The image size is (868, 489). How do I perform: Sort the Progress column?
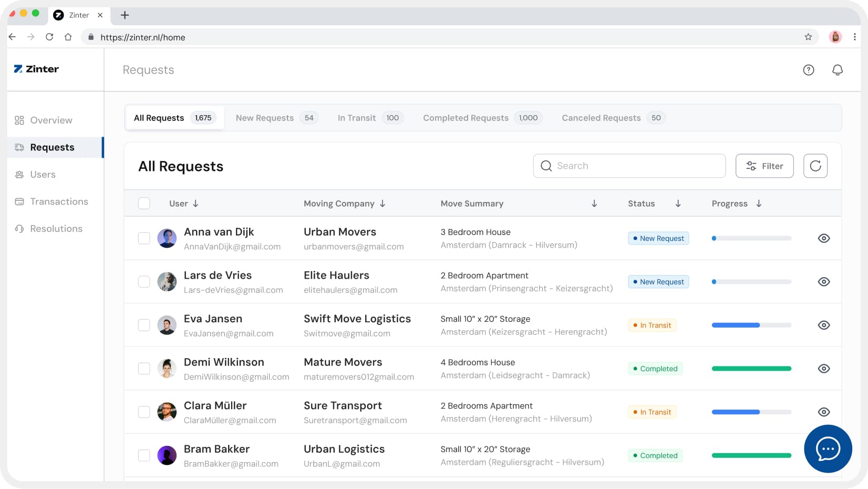pos(759,203)
